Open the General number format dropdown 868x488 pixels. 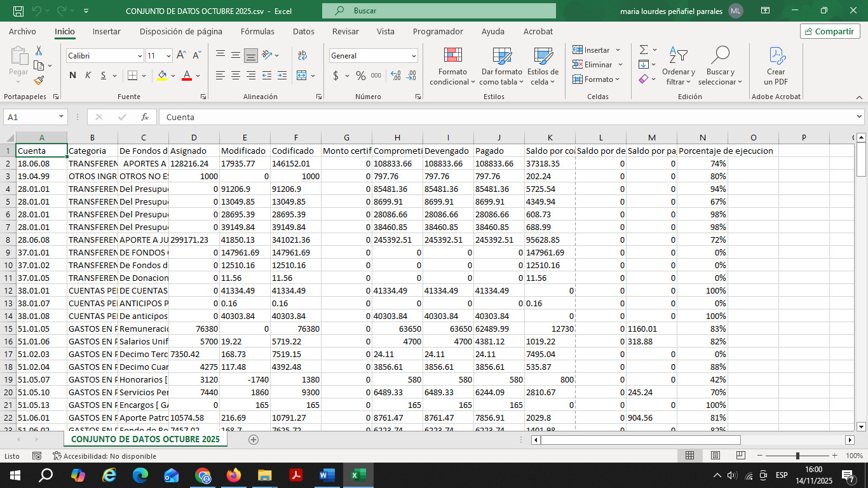414,56
